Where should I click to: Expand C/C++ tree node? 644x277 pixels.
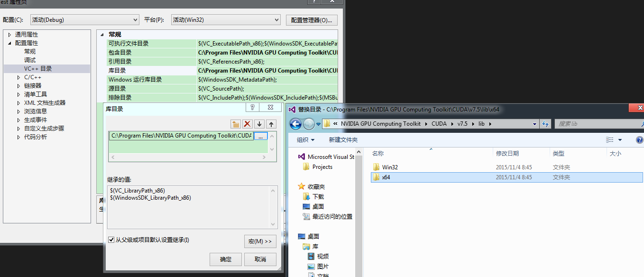[19, 77]
